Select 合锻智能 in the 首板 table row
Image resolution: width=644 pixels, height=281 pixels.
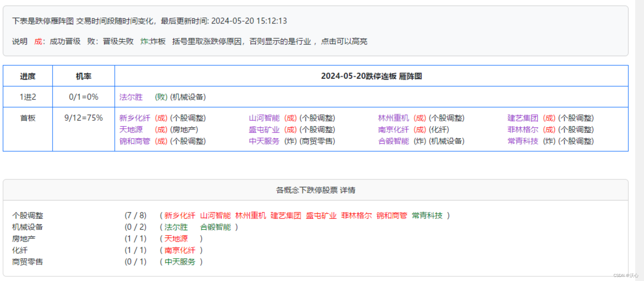coord(393,141)
